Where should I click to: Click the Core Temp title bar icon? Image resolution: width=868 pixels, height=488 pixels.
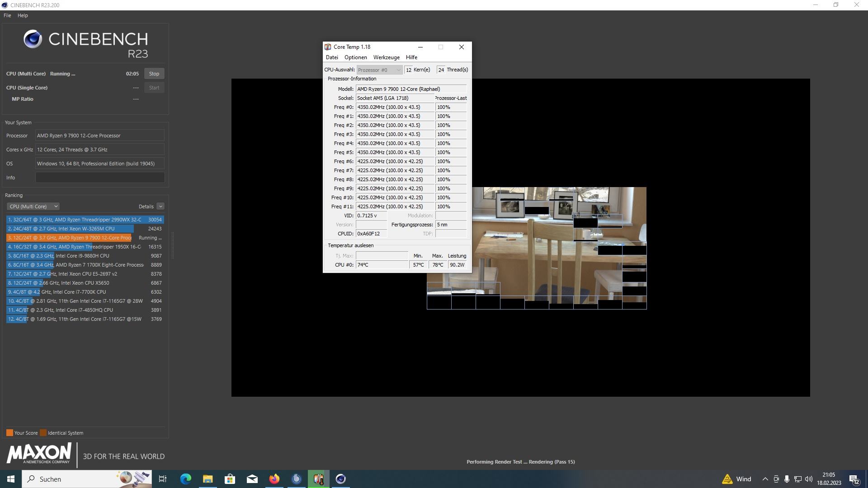tap(328, 47)
